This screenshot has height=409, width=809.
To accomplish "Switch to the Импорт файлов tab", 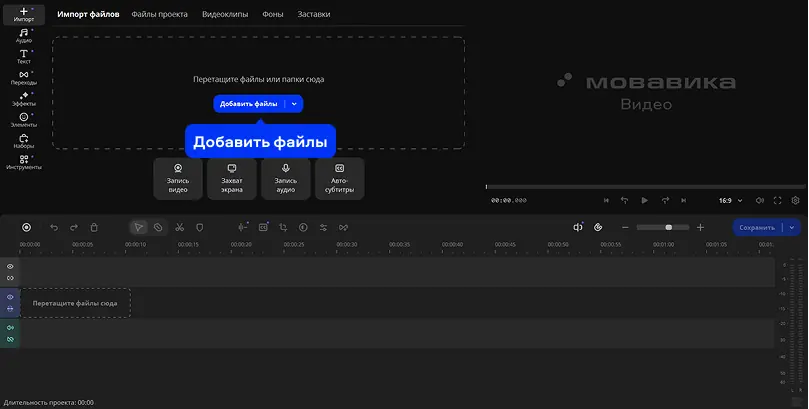I will point(88,14).
